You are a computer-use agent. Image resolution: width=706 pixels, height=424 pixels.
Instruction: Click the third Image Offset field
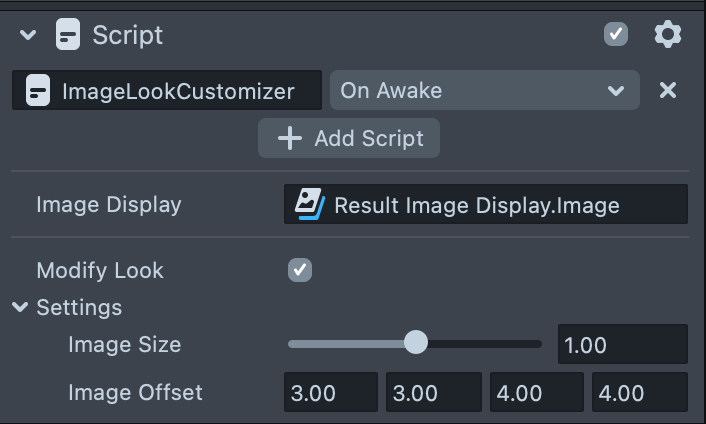tap(534, 393)
